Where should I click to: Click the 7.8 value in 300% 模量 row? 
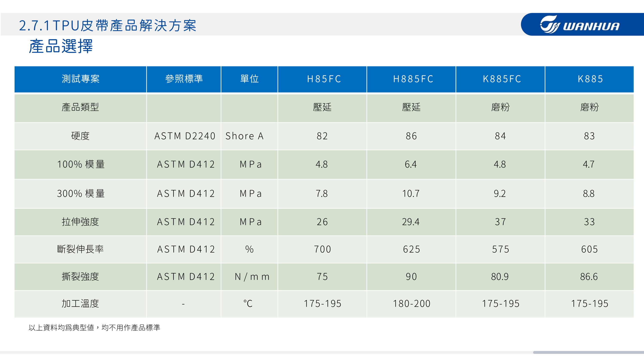pos(322,194)
